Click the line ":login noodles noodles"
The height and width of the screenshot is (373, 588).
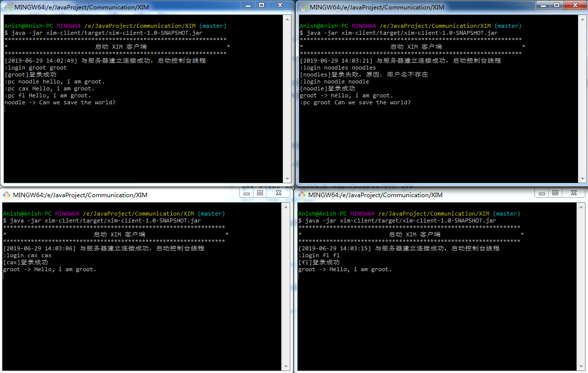tap(338, 68)
